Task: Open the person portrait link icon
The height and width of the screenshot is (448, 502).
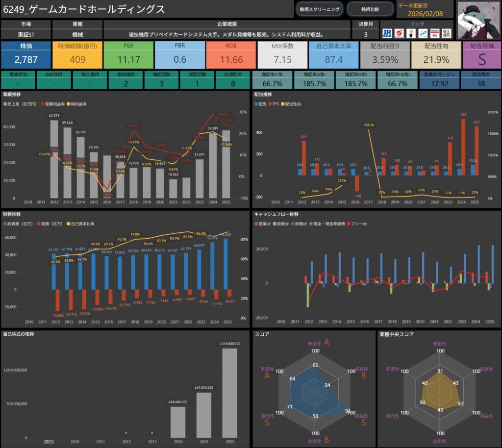Action: point(411,33)
